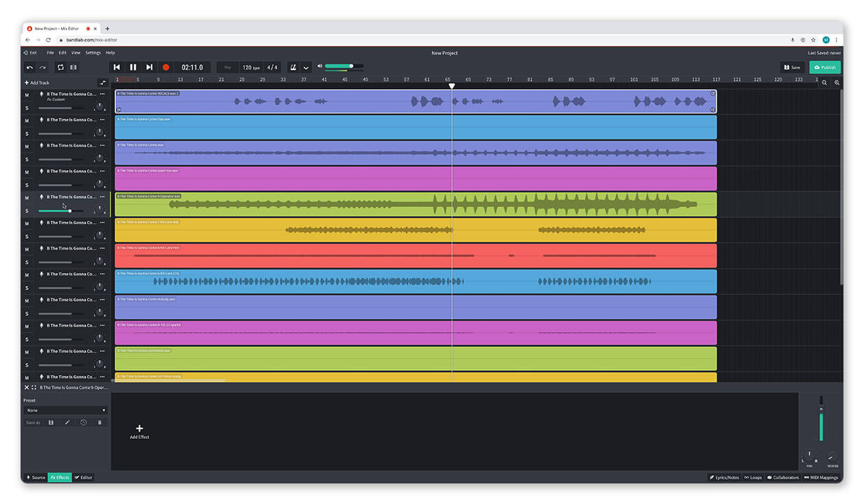864x504 pixels.
Task: Solo the 9-Operator track
Action: coord(27,211)
